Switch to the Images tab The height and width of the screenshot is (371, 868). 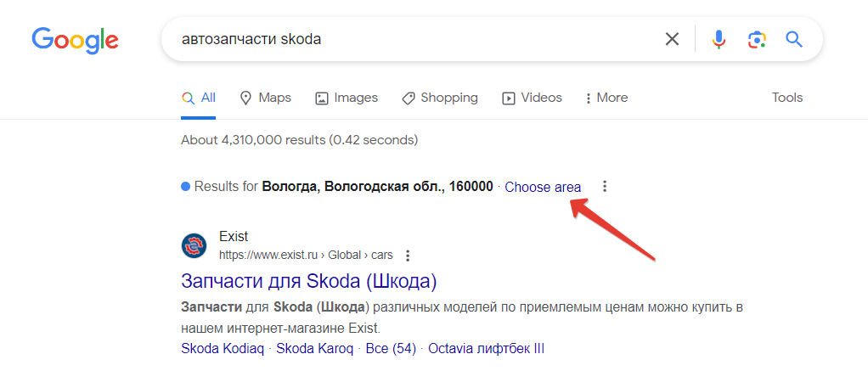tap(347, 98)
